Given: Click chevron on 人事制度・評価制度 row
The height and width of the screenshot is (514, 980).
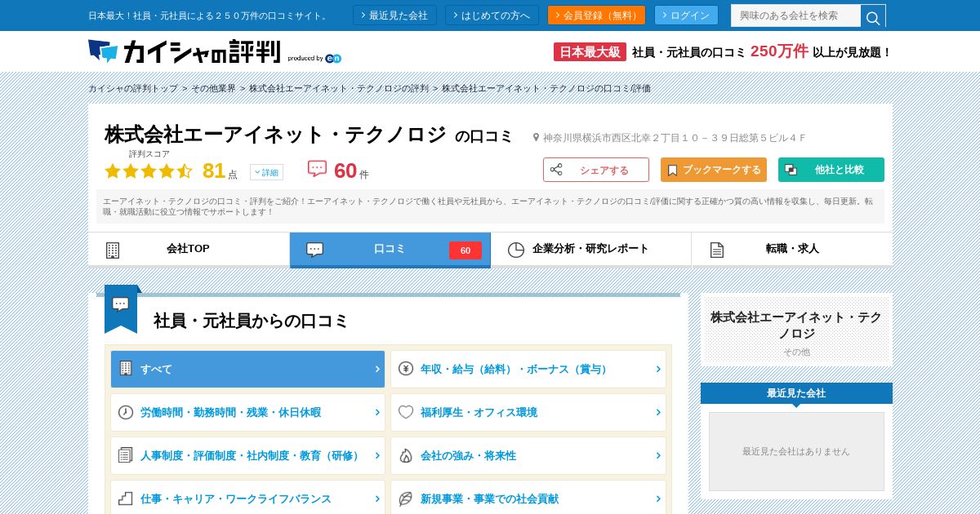Looking at the screenshot, I should 377,455.
